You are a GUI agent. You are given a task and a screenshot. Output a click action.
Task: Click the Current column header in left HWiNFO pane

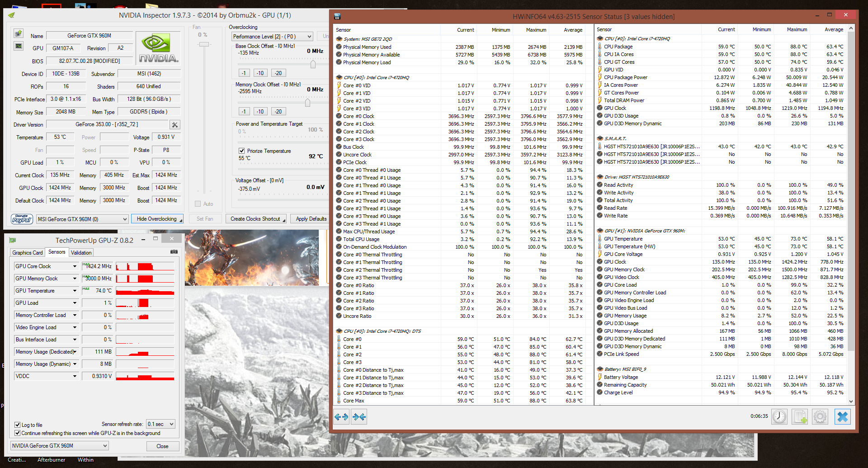click(x=465, y=30)
